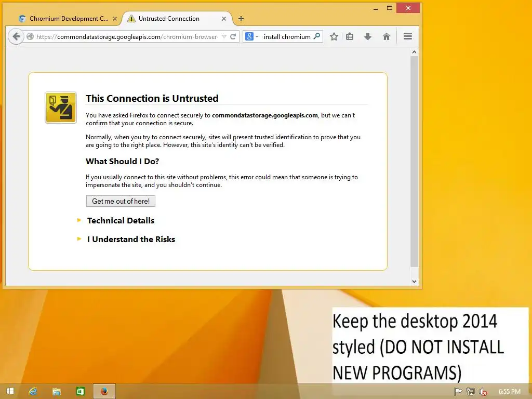Minimize the Firefox window
This screenshot has height=399, width=532.
point(376,8)
